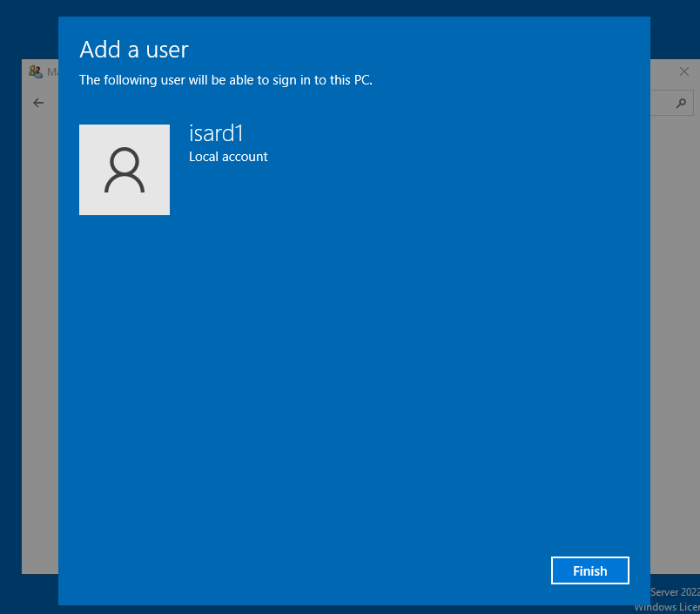700x614 pixels.
Task: Click the isard1 user avatar picture
Action: tap(125, 170)
